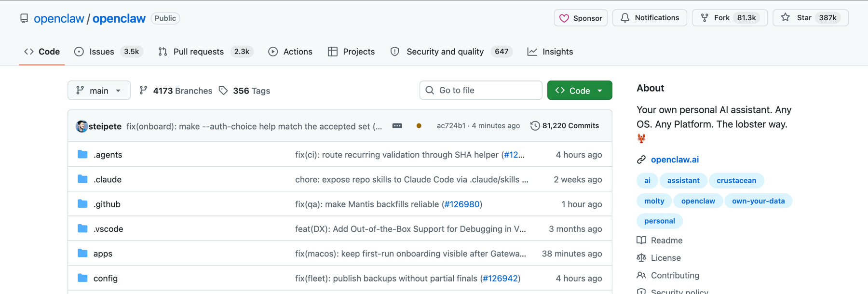Open 81,220 Commits history

565,126
